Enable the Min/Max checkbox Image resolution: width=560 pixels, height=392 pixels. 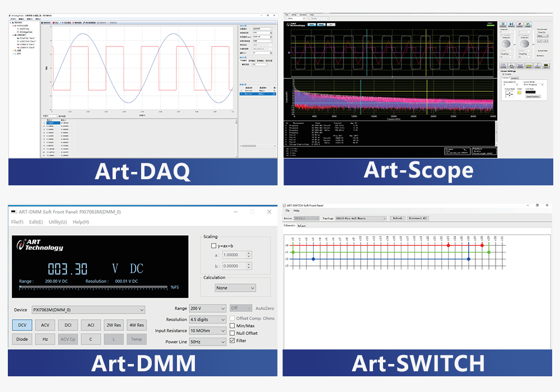point(232,326)
